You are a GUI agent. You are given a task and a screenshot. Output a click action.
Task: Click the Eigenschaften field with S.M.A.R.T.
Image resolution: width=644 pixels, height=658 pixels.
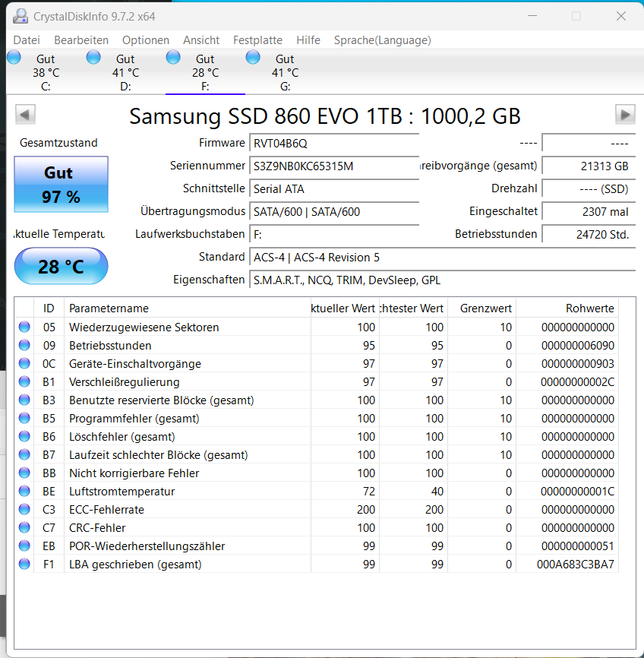[x=442, y=280]
